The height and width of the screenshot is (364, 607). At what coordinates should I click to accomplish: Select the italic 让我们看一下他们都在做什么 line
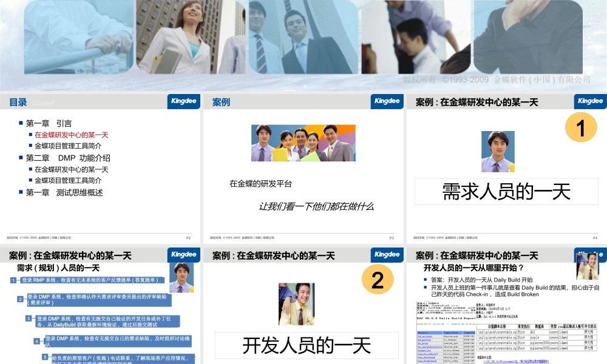(316, 206)
